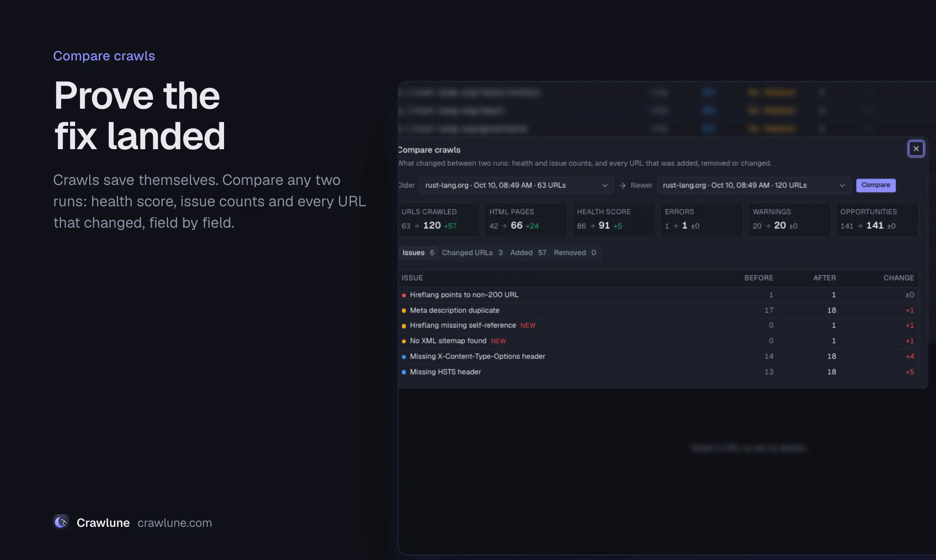Click the arrow between Older and Newer
Viewport: 936px width, 560px height.
pos(622,185)
